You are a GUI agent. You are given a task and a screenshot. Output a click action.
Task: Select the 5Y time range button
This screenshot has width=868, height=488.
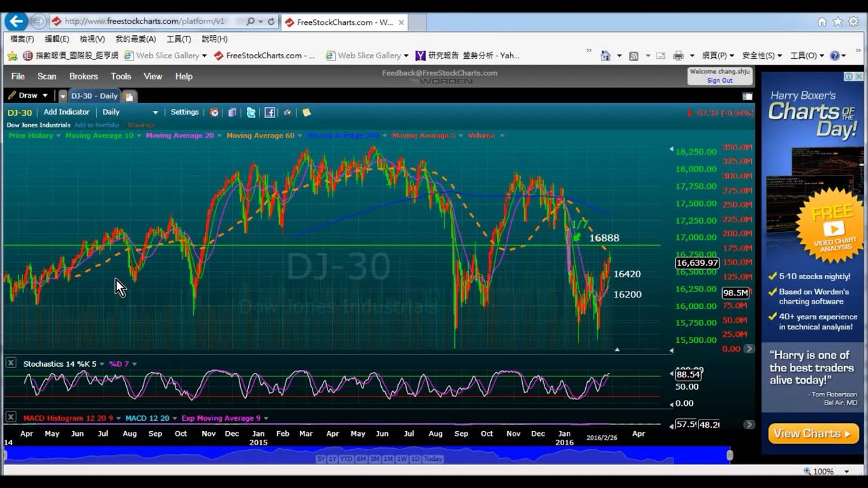click(321, 459)
